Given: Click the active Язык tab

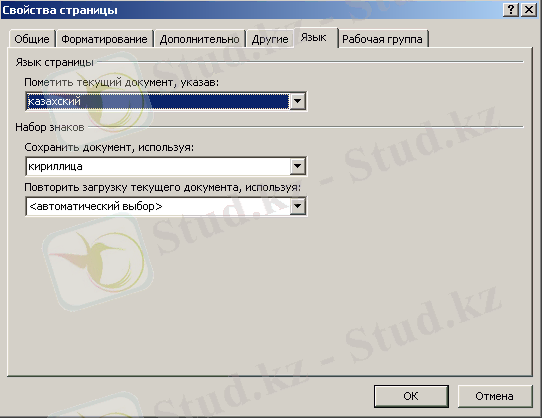Looking at the screenshot, I should click(314, 37).
